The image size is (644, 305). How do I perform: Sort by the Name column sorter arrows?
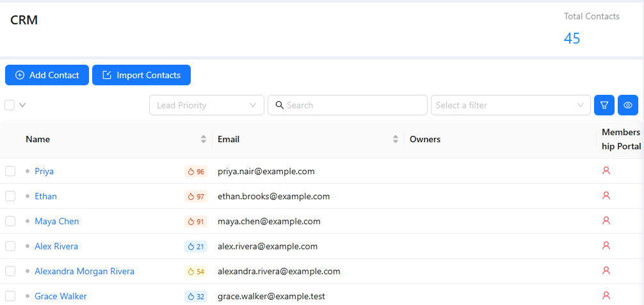(x=204, y=139)
